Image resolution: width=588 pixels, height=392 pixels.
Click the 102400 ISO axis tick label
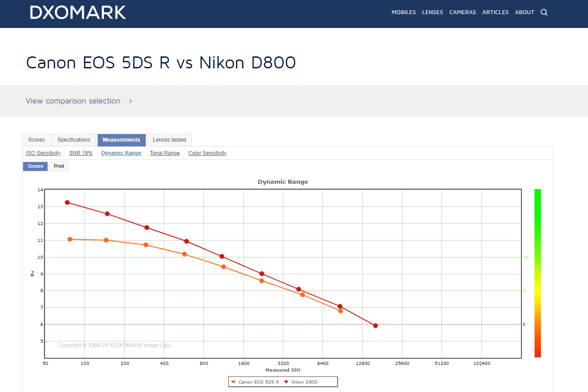coord(482,364)
